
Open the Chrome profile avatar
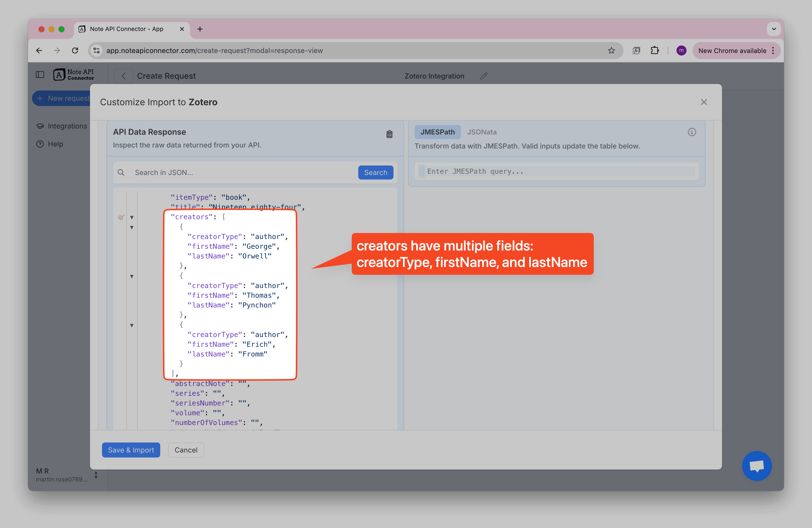point(681,50)
